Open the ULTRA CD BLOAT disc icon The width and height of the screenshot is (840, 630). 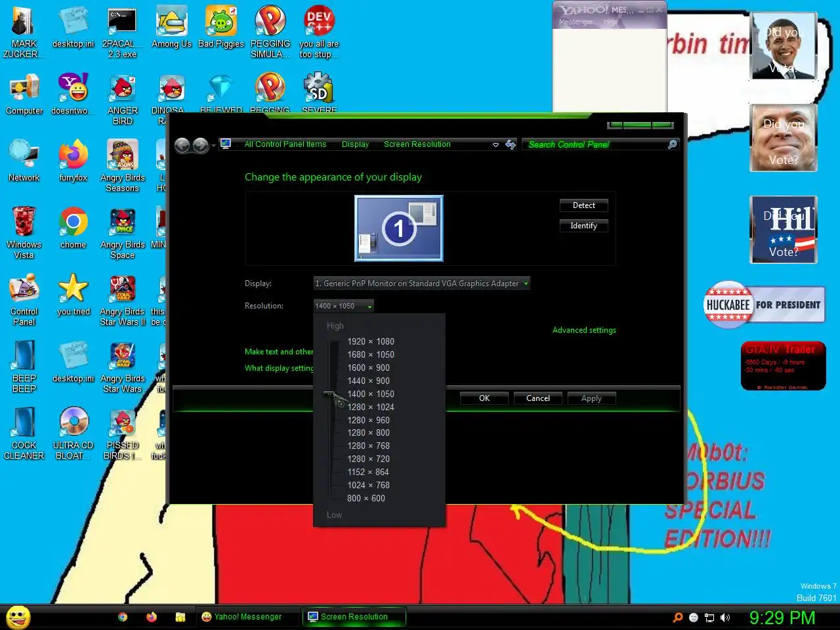click(73, 434)
